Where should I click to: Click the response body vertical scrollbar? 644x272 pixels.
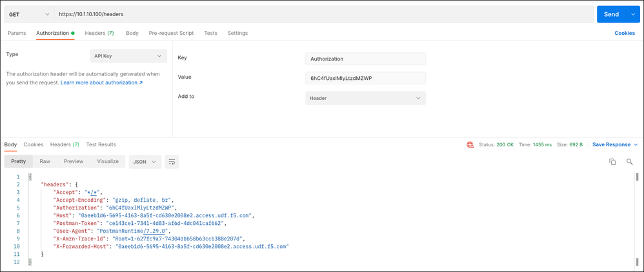(x=638, y=177)
